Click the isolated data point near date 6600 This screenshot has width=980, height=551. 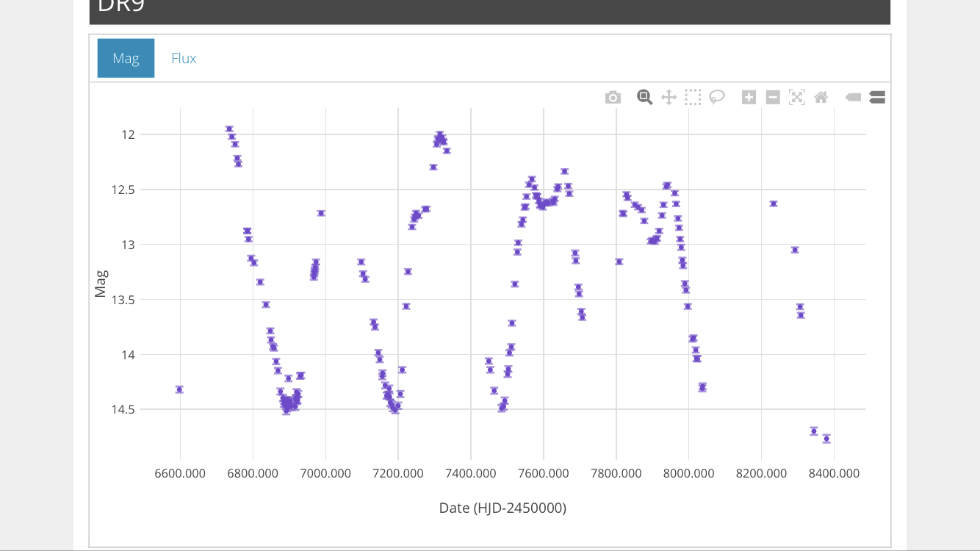(179, 389)
